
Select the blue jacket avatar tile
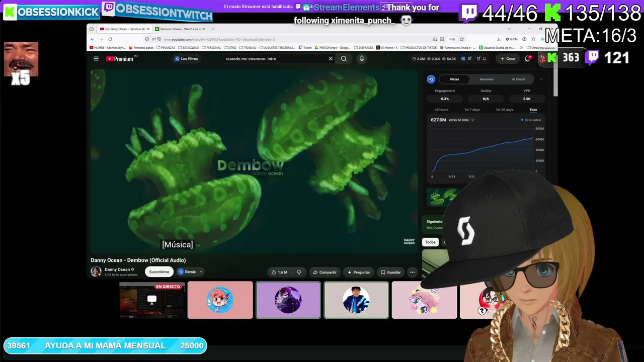(x=356, y=300)
